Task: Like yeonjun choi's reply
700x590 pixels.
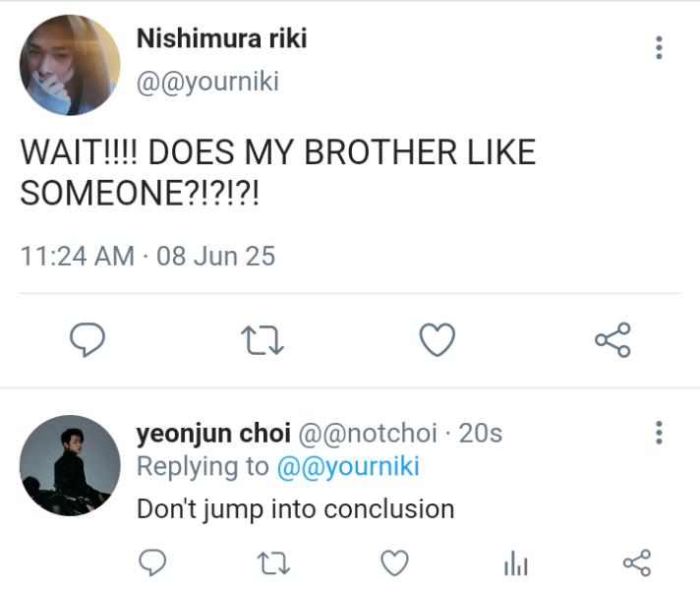Action: (x=394, y=562)
